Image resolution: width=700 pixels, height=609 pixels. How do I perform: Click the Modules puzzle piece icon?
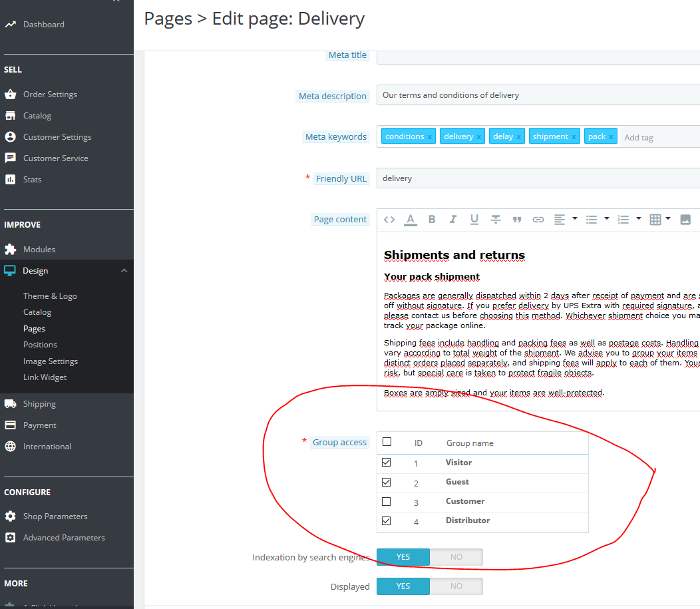coord(10,249)
